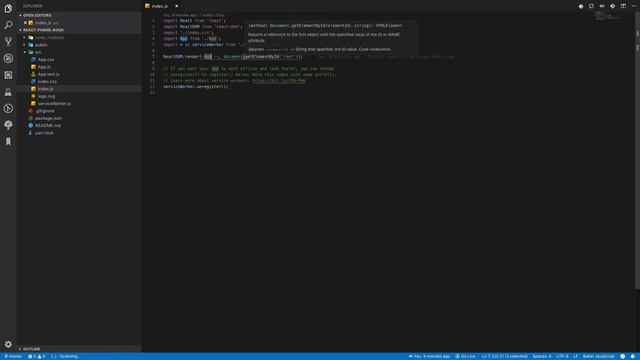Open the bit.ly link in code comment
The width and height of the screenshot is (640, 360).
(x=278, y=81)
